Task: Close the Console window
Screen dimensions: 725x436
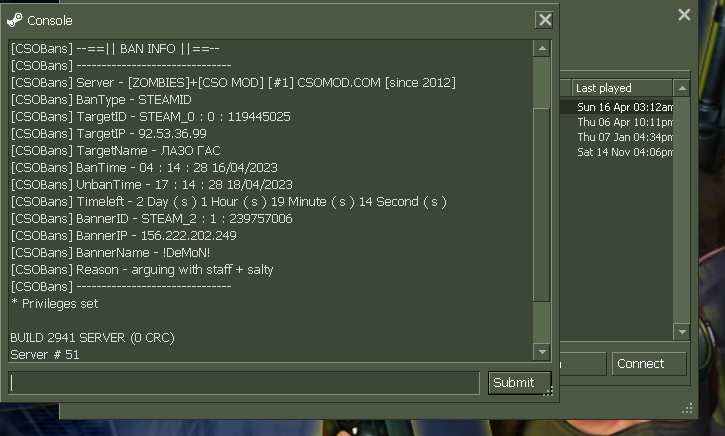Action: point(544,20)
